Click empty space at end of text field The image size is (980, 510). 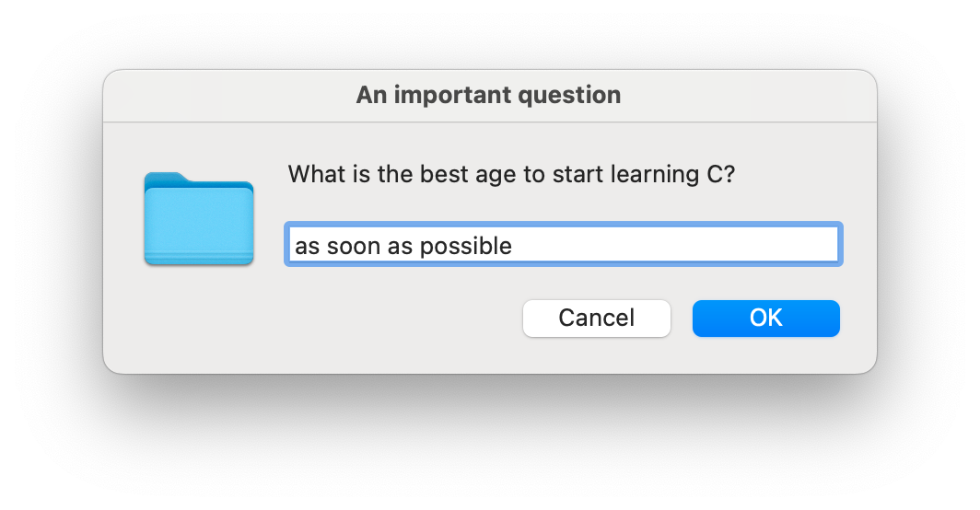tap(675, 244)
